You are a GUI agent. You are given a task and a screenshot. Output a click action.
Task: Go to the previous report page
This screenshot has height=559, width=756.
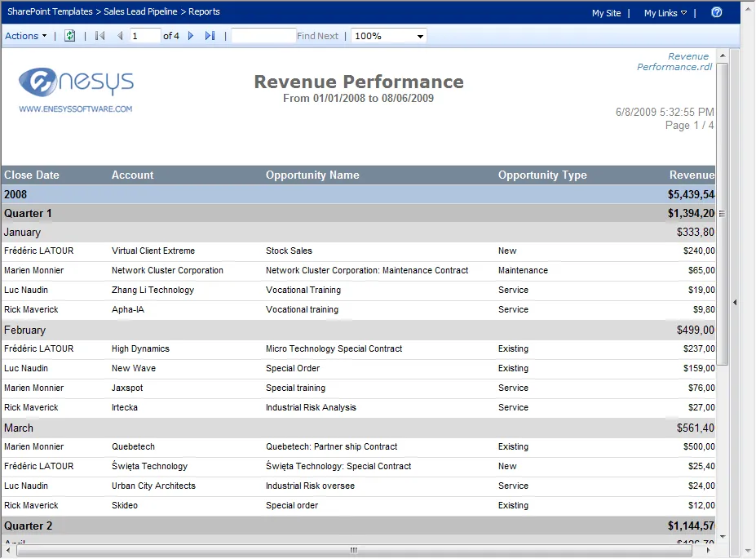(x=120, y=36)
